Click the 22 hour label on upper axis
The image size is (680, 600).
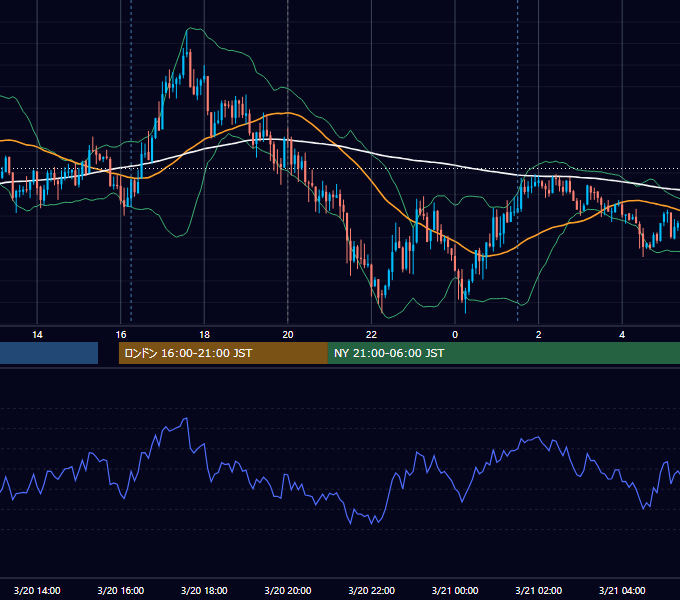[371, 335]
